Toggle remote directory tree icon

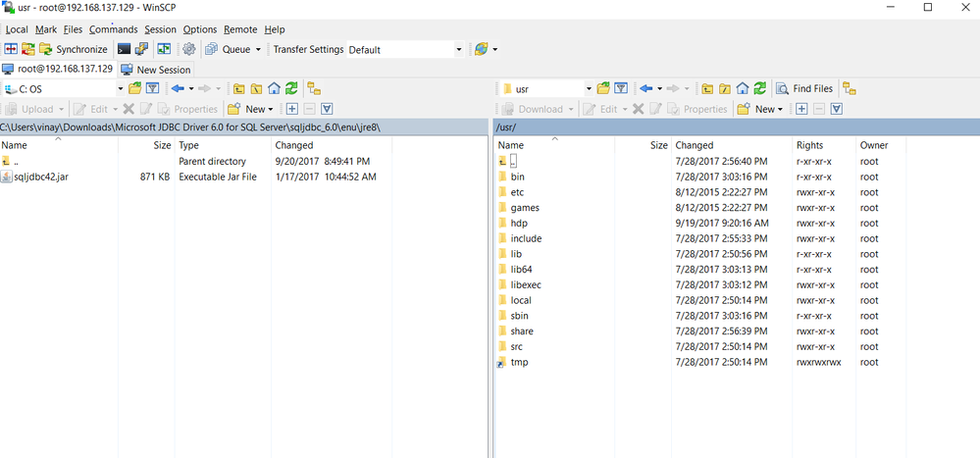pyautogui.click(x=849, y=88)
